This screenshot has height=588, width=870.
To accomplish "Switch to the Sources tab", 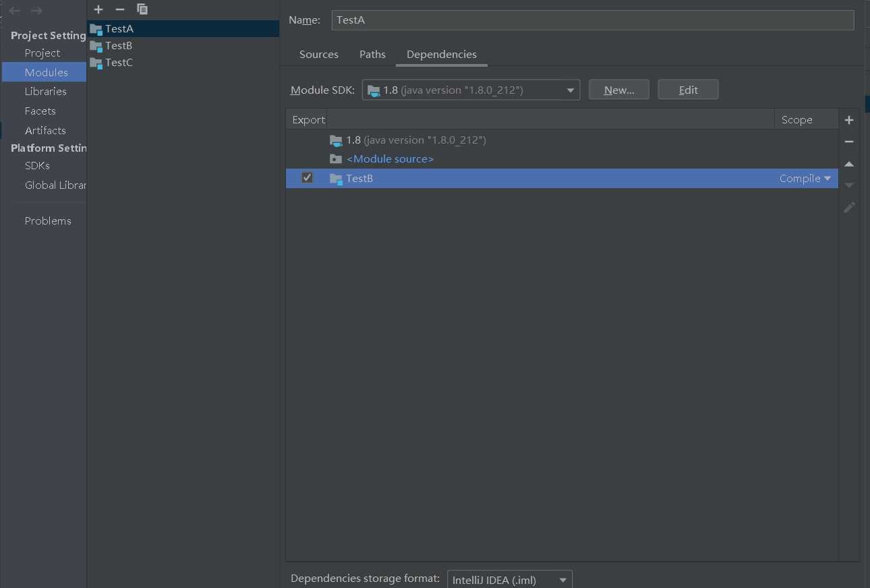I will (319, 55).
